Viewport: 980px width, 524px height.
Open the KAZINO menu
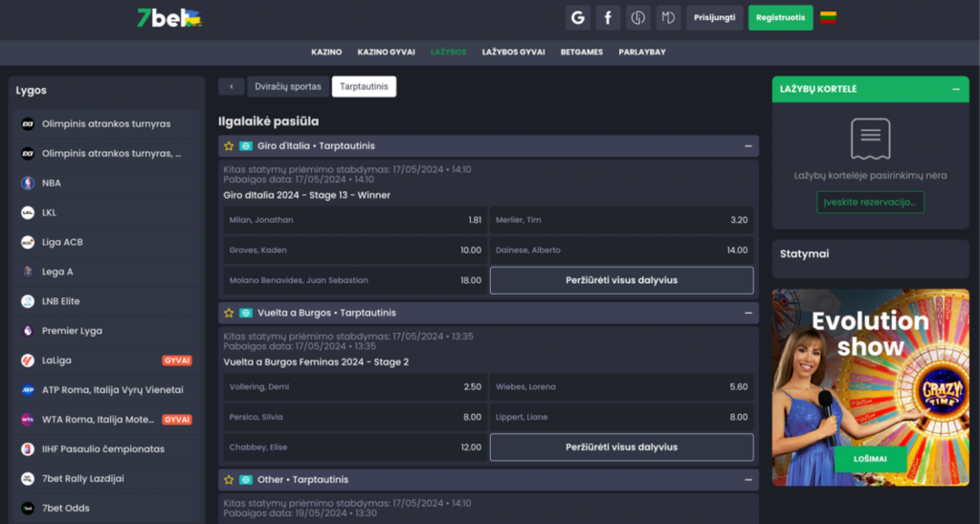(x=326, y=53)
